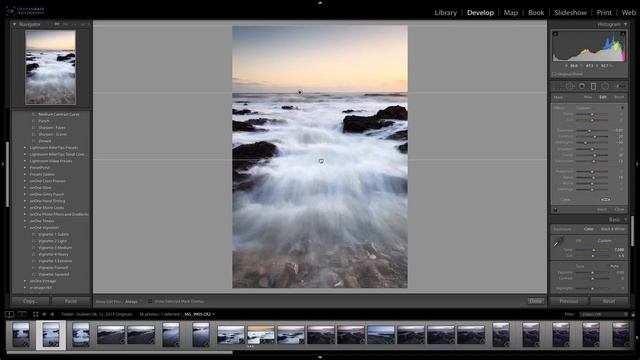Collapse the Basic panel
The image size is (640, 360).
(x=625, y=220)
